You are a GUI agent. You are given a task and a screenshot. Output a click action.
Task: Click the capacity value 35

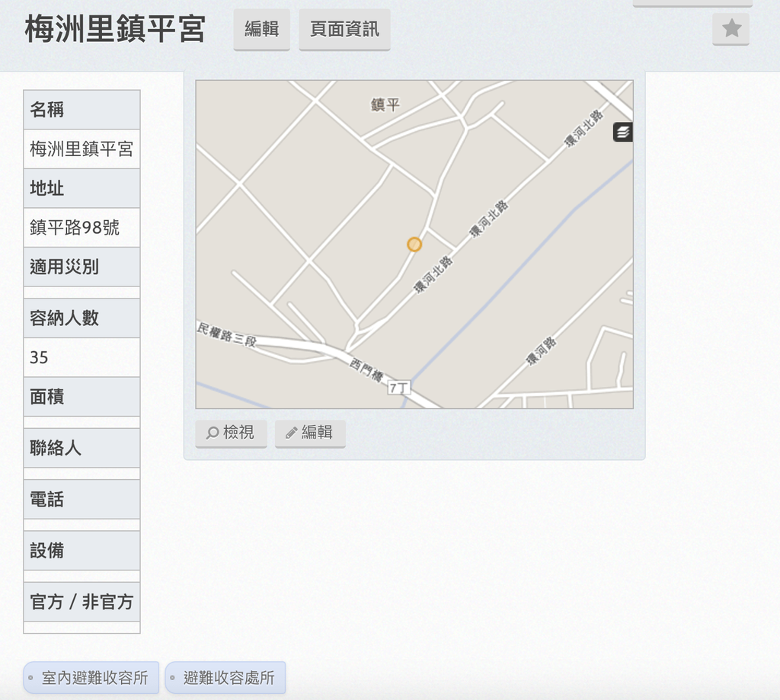(x=82, y=357)
